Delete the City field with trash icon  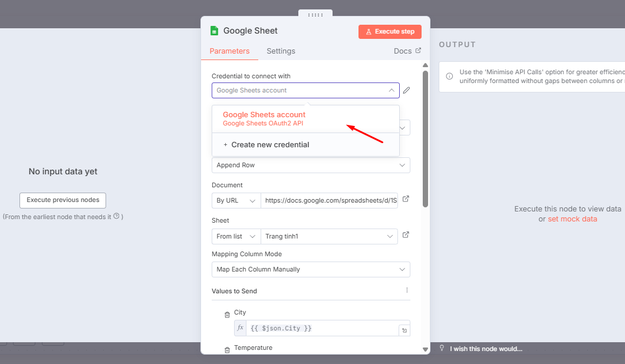(227, 315)
